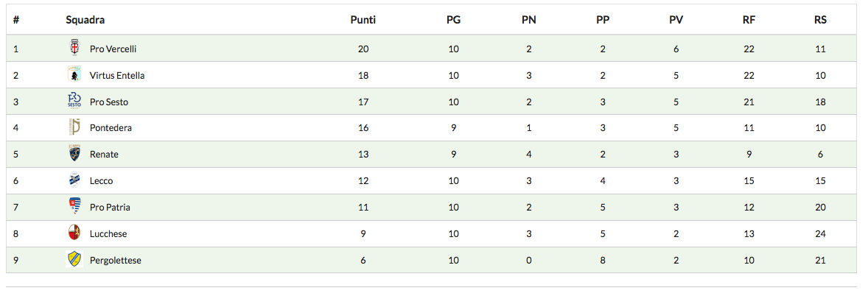This screenshot has width=868, height=296.
Task: Click the RF column header
Action: tap(749, 20)
